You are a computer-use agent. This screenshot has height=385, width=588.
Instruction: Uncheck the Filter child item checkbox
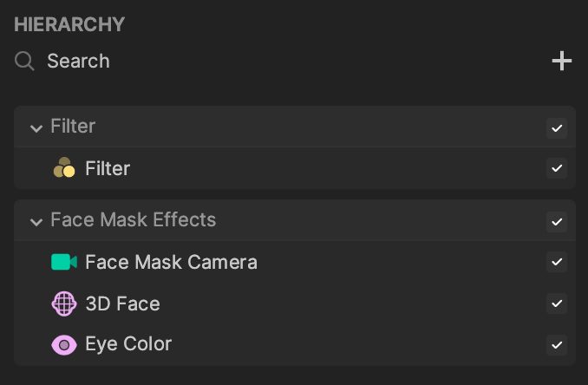(557, 168)
